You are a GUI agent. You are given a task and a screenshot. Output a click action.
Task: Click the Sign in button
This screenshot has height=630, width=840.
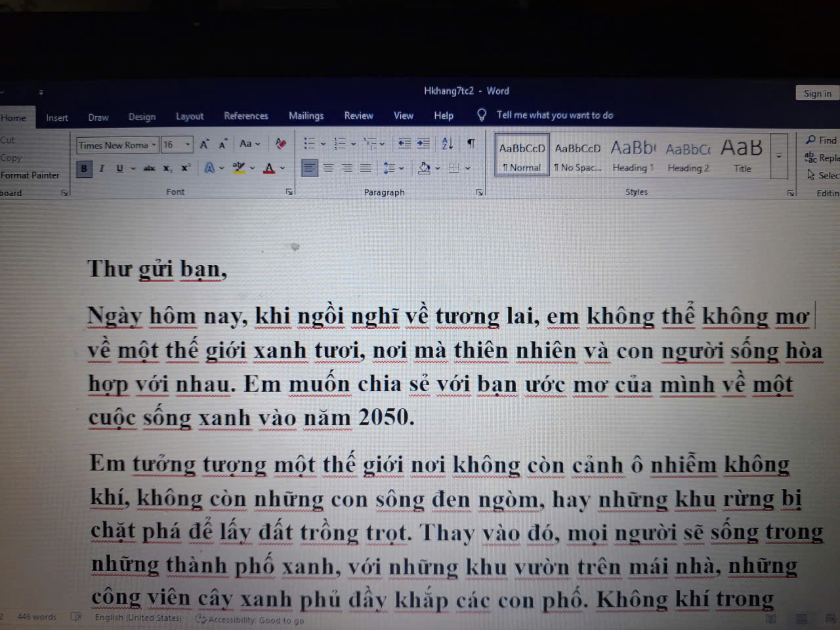817,93
